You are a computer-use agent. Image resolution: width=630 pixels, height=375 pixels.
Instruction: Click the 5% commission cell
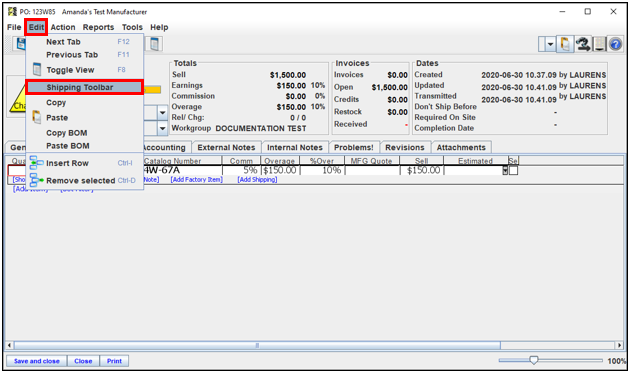241,170
